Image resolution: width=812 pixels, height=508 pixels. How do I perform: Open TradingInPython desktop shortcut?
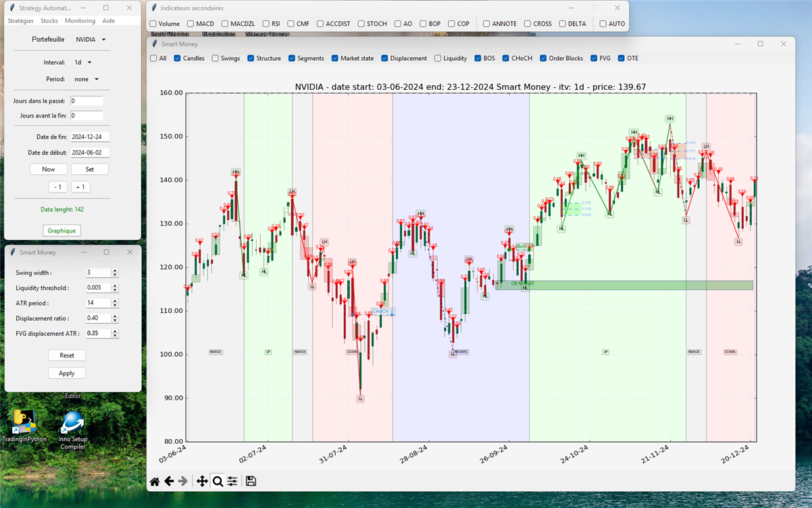pos(24,426)
